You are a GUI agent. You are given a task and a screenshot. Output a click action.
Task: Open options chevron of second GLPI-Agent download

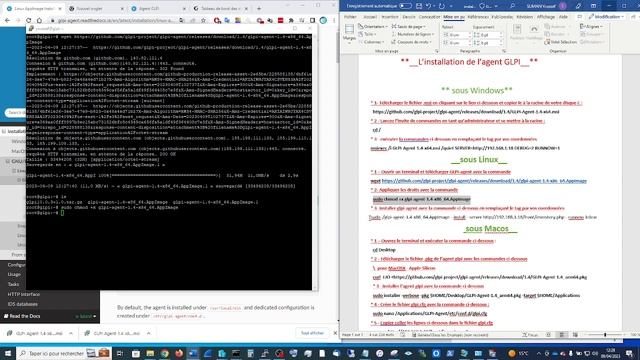(149, 333)
